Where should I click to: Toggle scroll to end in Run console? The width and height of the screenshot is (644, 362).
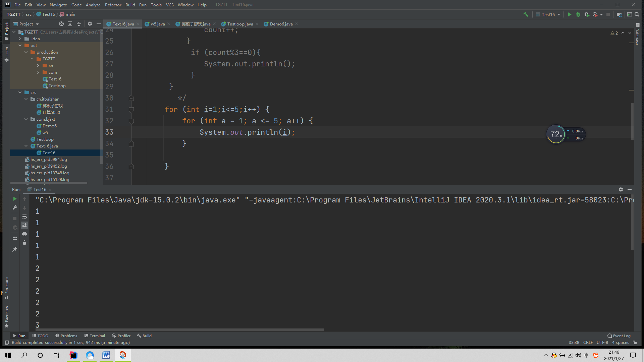click(24, 225)
